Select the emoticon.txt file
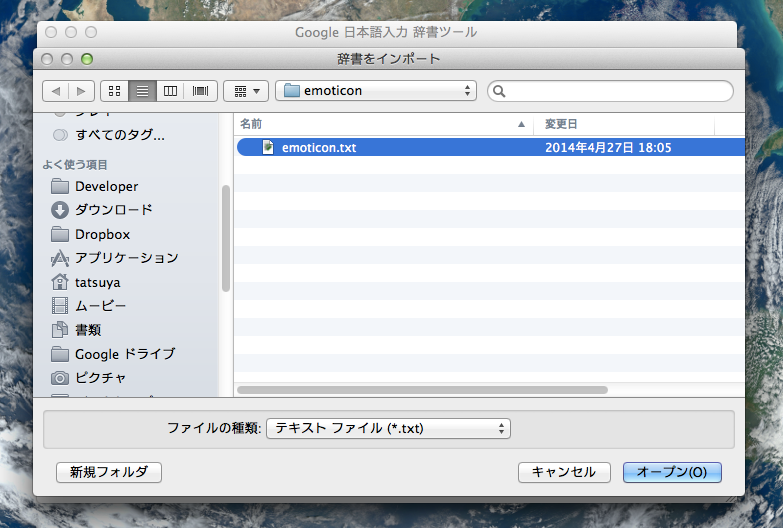 [x=490, y=147]
